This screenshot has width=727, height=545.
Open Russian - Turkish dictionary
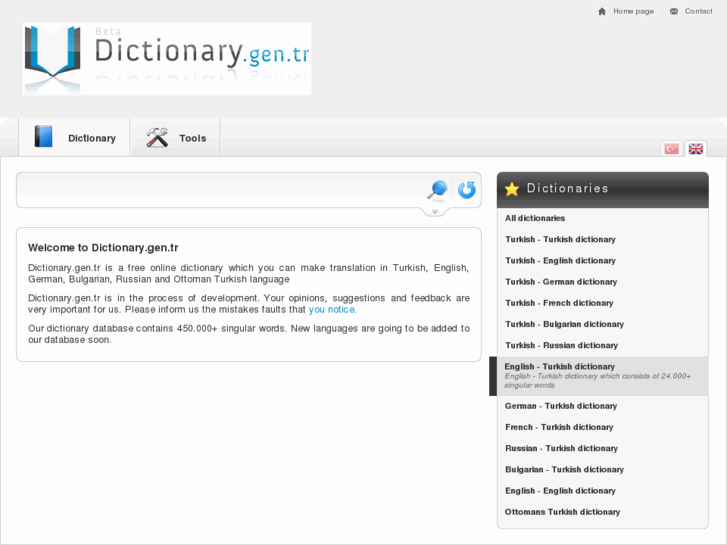tap(561, 449)
